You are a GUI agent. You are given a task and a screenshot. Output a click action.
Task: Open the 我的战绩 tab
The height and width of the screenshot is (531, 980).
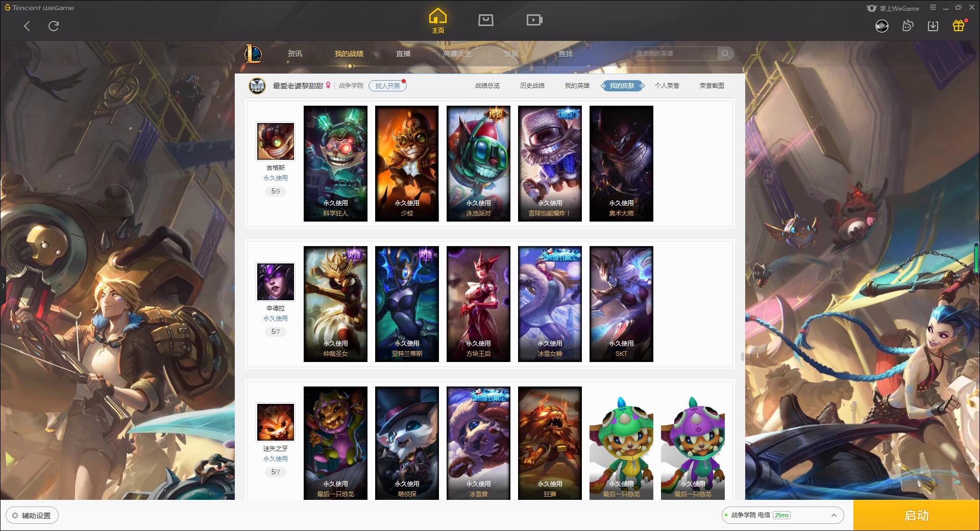[349, 54]
